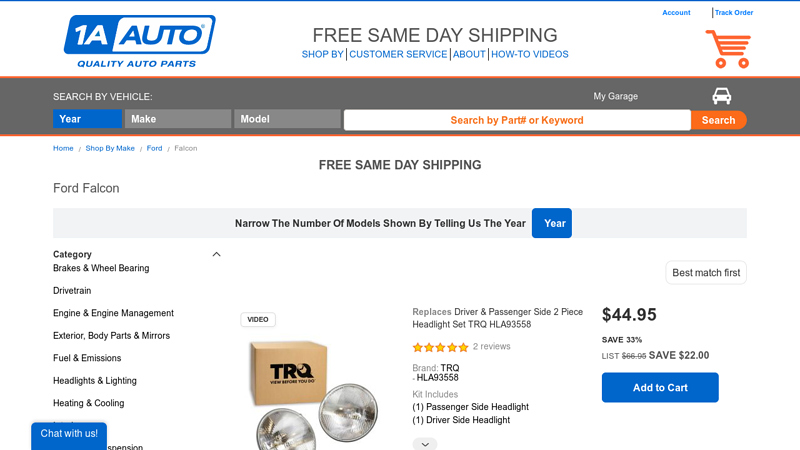Select Brakes & Wheel Bearing category

pos(101,268)
